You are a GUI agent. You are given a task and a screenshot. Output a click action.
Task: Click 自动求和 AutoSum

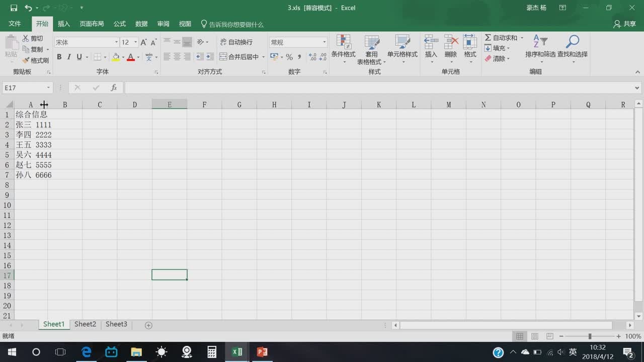[x=501, y=38]
